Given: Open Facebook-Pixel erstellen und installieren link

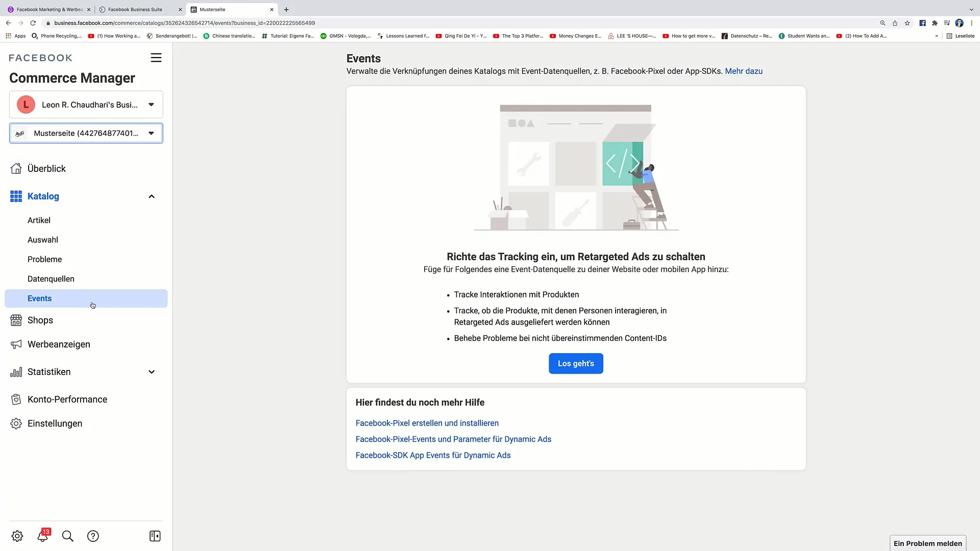Looking at the screenshot, I should tap(427, 423).
